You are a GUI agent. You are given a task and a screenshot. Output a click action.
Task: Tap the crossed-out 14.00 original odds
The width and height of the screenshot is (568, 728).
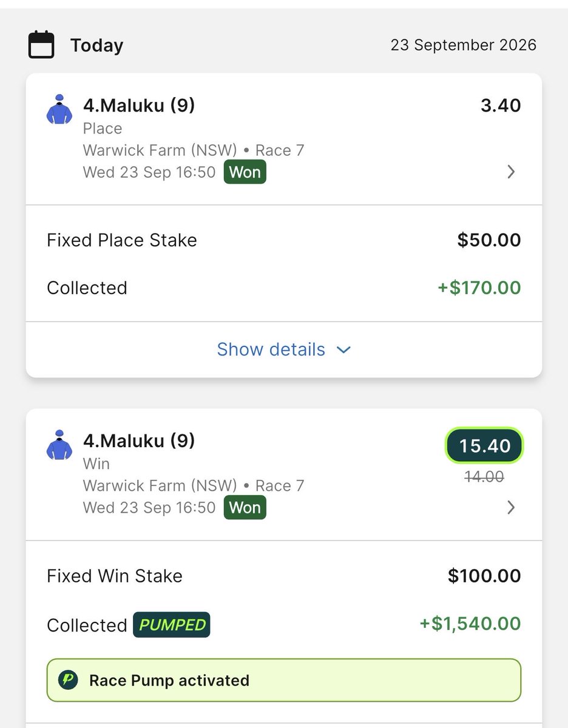484,477
